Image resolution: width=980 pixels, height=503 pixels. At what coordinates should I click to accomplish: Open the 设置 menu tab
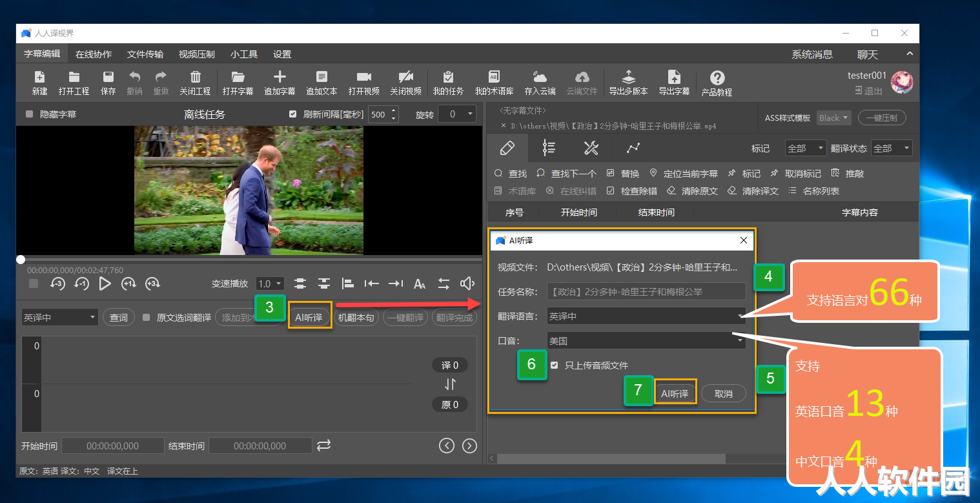(x=282, y=54)
